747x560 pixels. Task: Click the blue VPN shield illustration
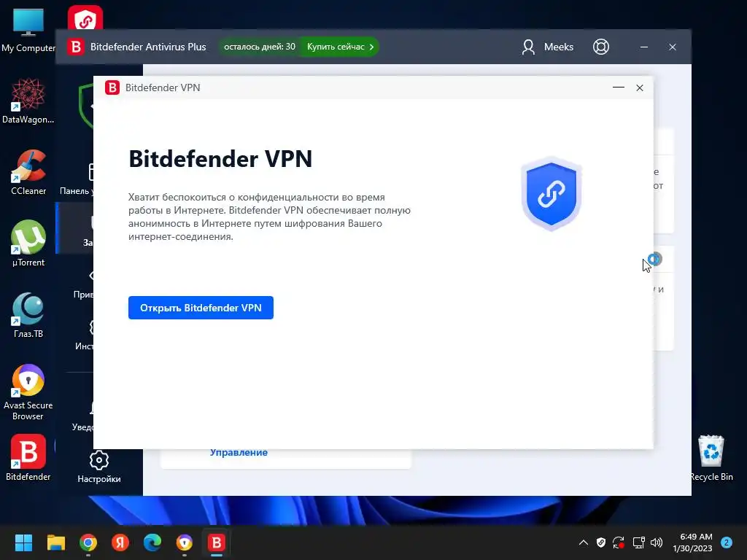point(551,193)
